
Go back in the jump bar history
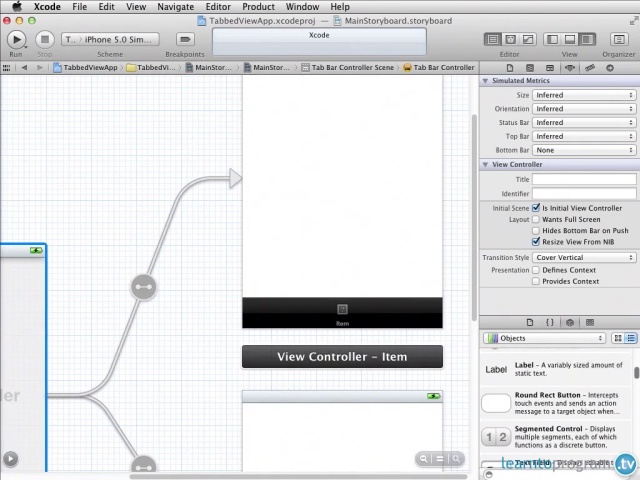(24, 68)
